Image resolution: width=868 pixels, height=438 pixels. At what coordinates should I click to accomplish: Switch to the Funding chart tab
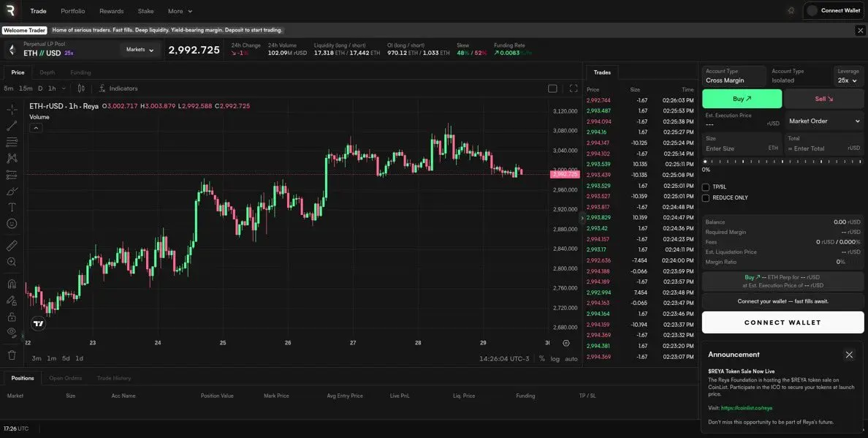[x=81, y=72]
